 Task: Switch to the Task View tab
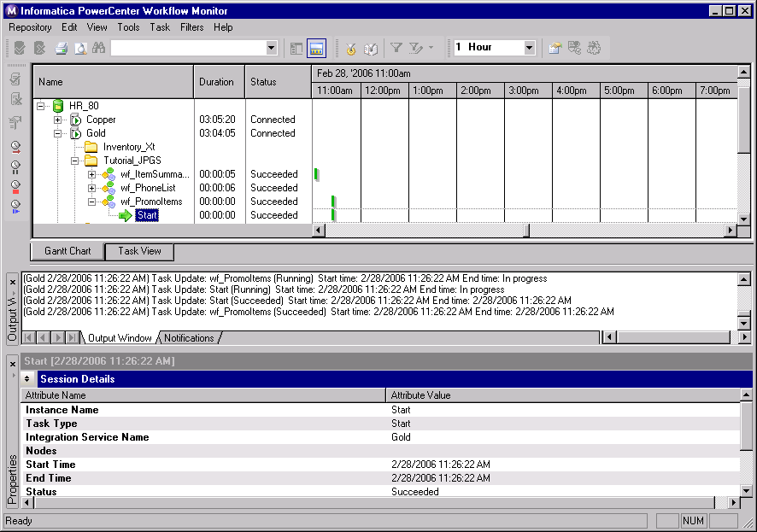coord(139,251)
